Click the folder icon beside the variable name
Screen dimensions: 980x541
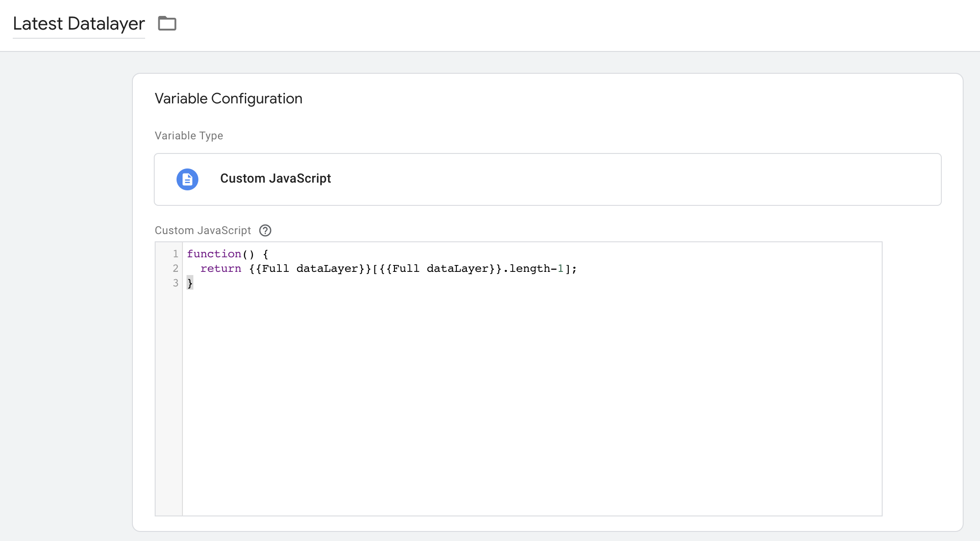click(x=167, y=23)
